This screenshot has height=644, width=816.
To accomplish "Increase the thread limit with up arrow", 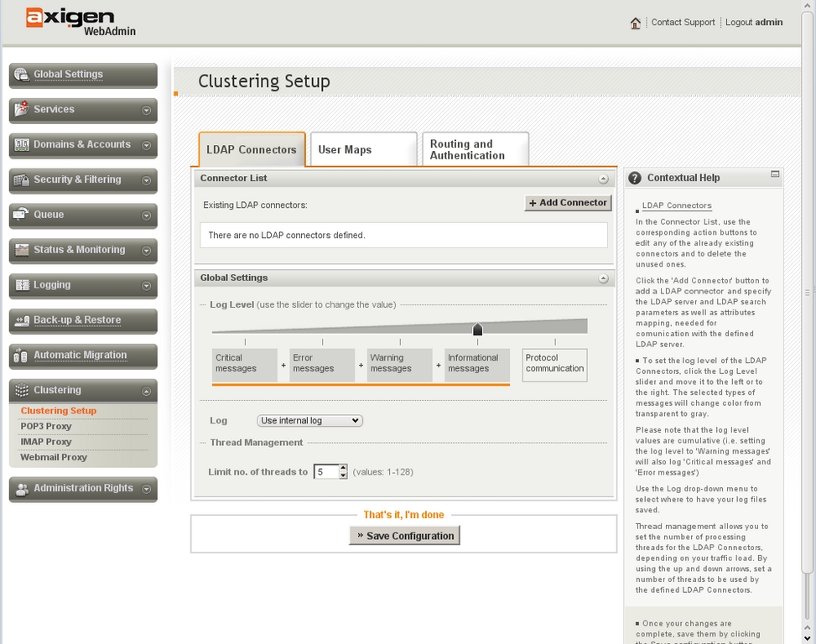I will (343, 468).
